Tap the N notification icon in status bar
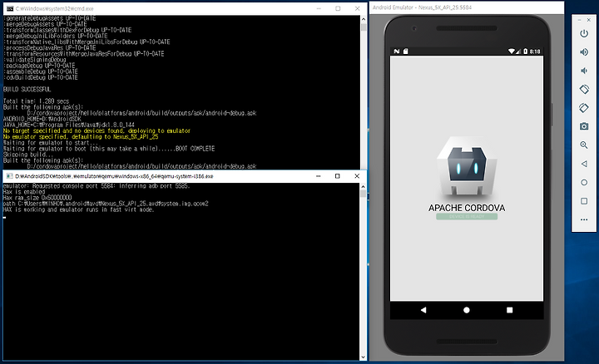The height and width of the screenshot is (364, 599). pos(397,52)
